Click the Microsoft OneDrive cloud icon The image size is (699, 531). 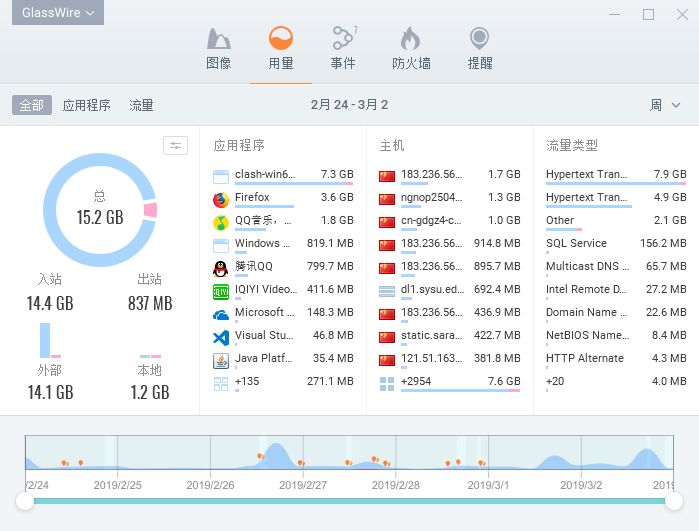click(x=221, y=315)
